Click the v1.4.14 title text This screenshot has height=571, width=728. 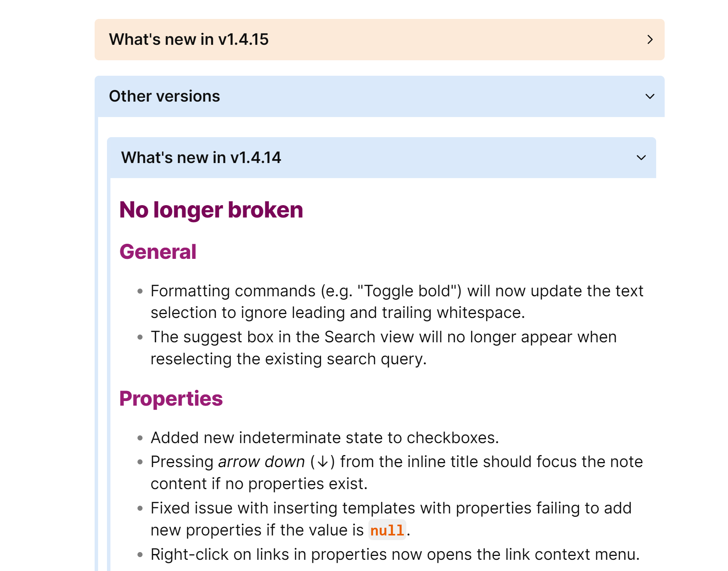[201, 158]
